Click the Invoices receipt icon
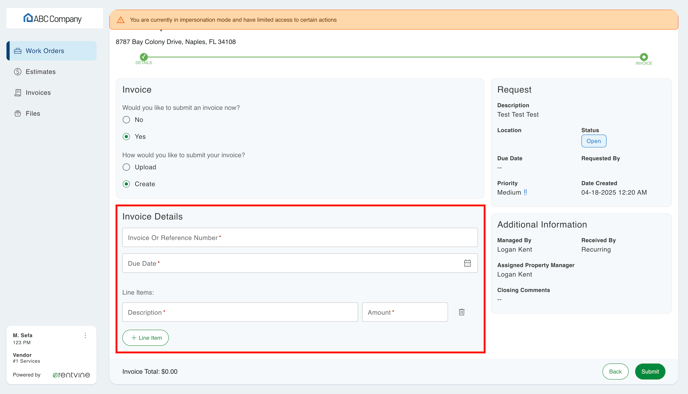The width and height of the screenshot is (688, 394). tap(18, 93)
